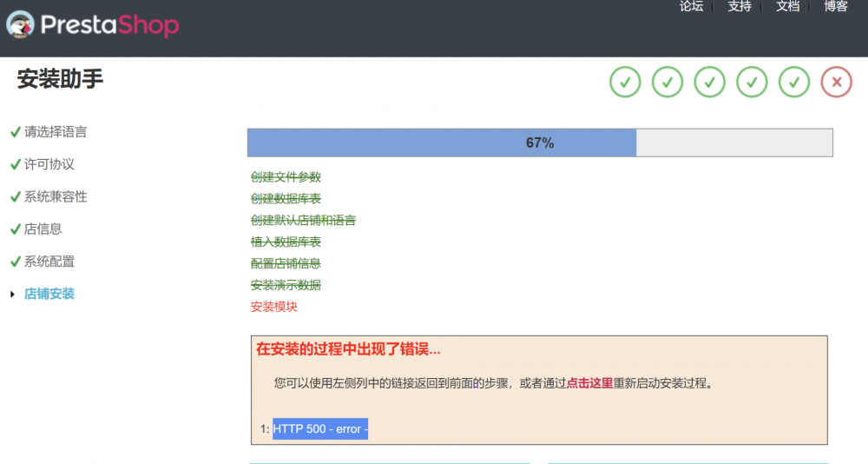Click the first green step checkmark circle
868x464 pixels.
point(625,82)
